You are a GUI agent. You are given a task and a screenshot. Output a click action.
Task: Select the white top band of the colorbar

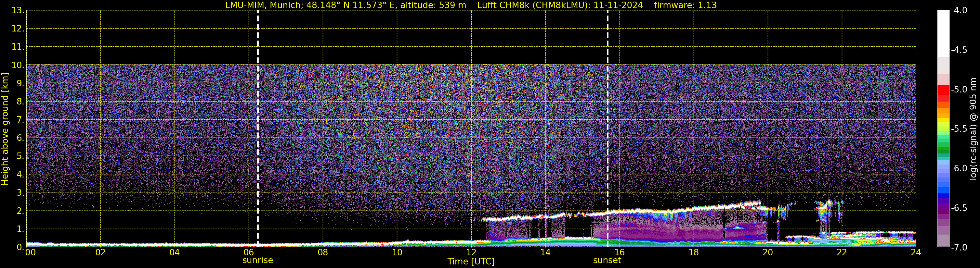point(943,34)
